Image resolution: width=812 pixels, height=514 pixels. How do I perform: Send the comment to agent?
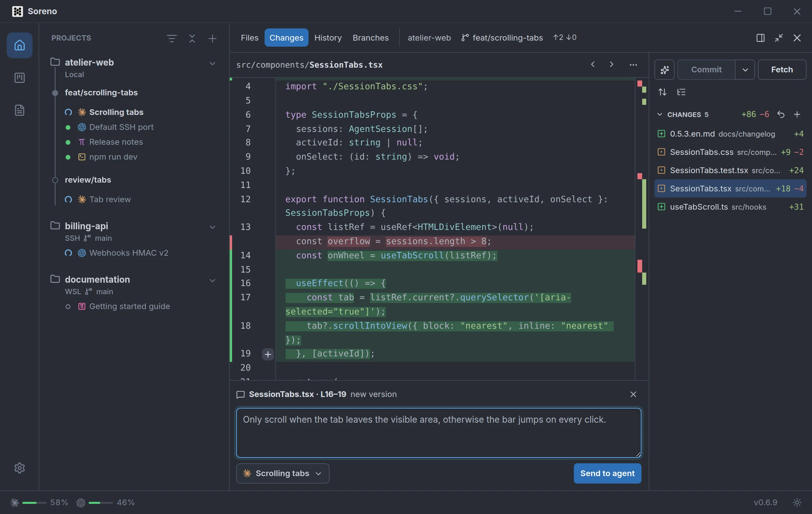tap(607, 473)
